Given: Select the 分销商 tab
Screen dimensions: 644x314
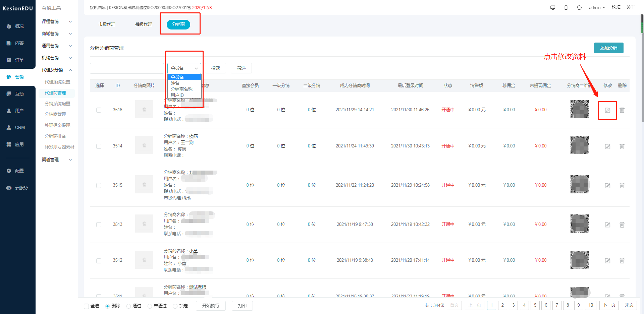Looking at the screenshot, I should pos(178,24).
